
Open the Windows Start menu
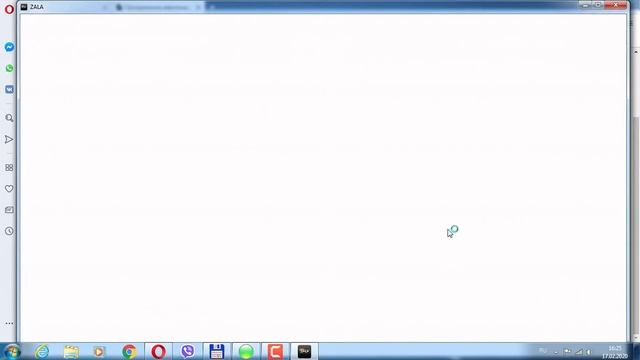coord(11,351)
